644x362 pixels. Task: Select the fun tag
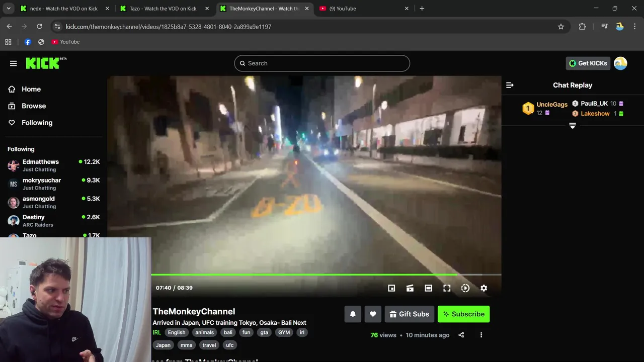pos(246,332)
